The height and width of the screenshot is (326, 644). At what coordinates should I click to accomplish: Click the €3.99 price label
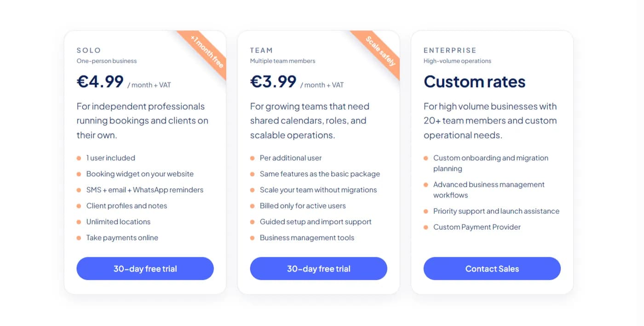[x=273, y=82]
